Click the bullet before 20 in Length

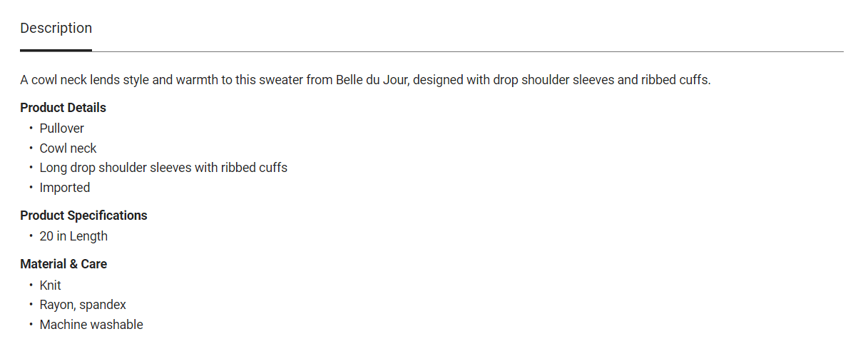click(31, 236)
